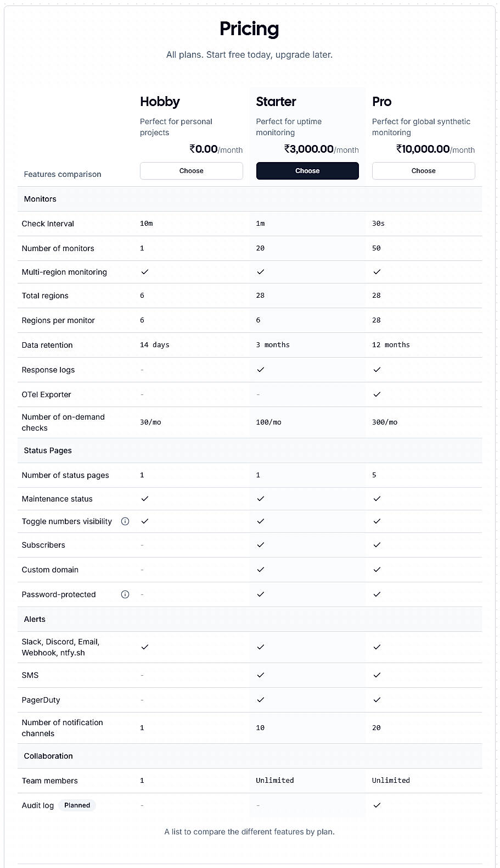
Task: Choose the Starter plan
Action: [307, 171]
